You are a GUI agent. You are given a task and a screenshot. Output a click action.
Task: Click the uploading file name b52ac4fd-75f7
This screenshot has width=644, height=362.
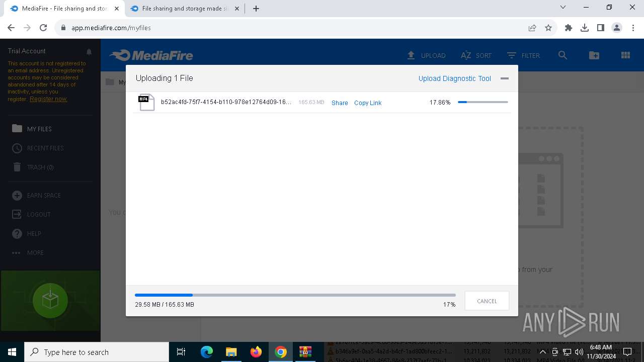click(x=226, y=102)
